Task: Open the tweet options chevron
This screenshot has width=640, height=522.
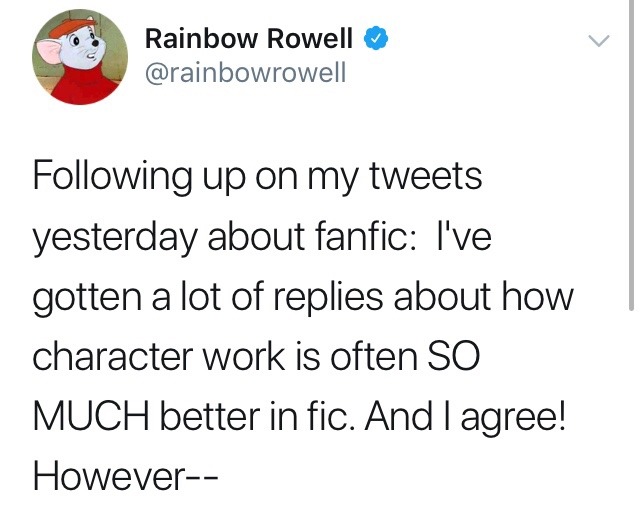Action: point(597,42)
